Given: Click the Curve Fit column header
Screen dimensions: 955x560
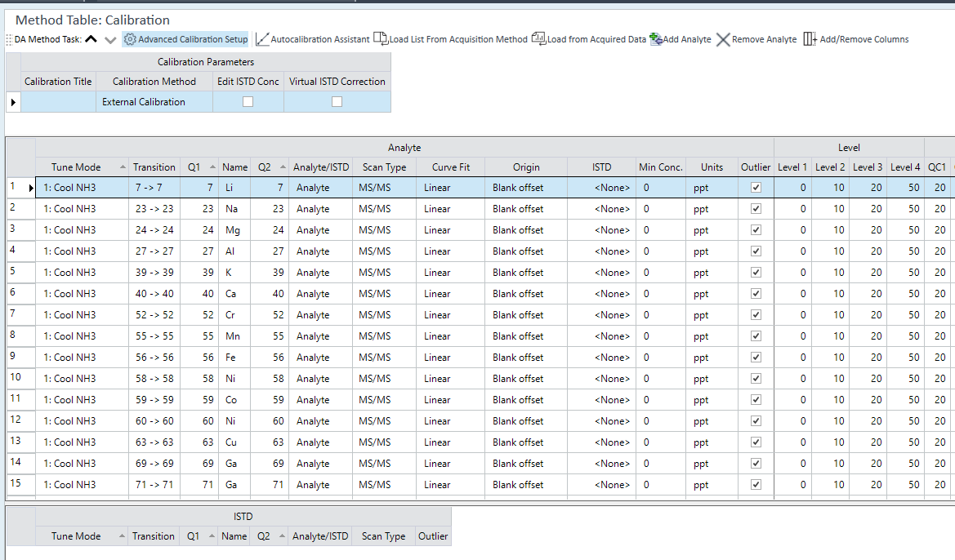Looking at the screenshot, I should [x=451, y=167].
